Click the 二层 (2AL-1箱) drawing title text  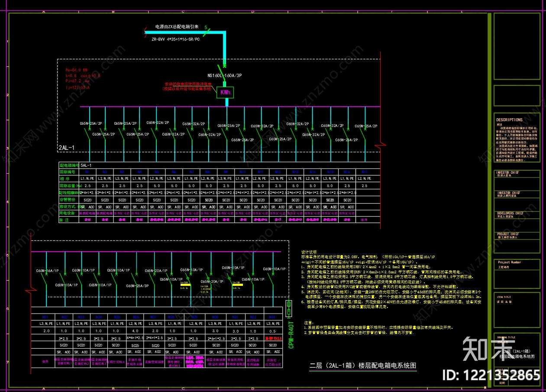point(363,366)
